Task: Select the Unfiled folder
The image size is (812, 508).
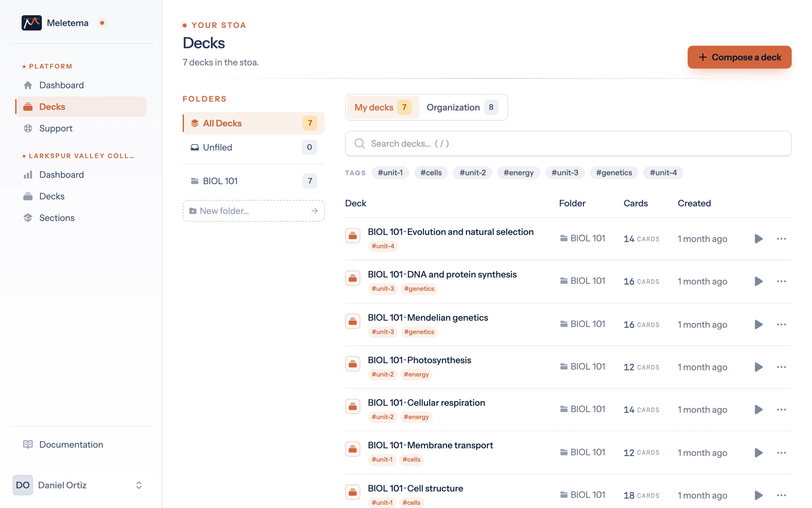Action: pos(254,147)
